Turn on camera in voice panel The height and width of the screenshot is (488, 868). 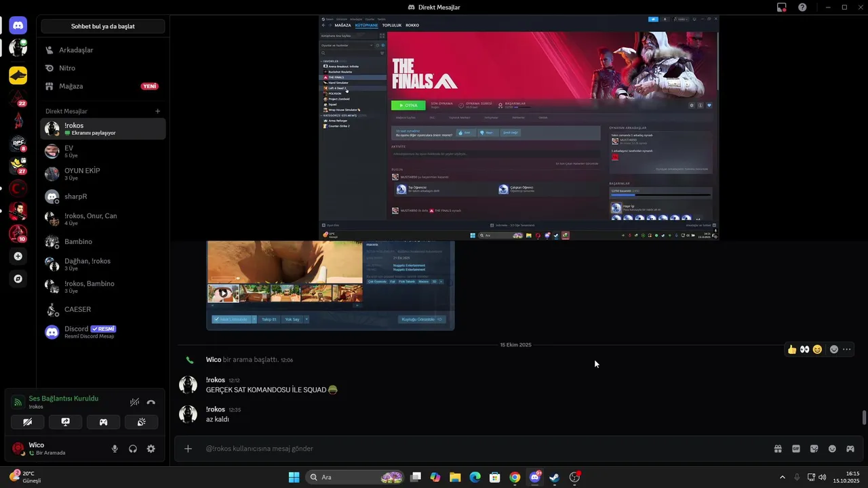pos(28,422)
